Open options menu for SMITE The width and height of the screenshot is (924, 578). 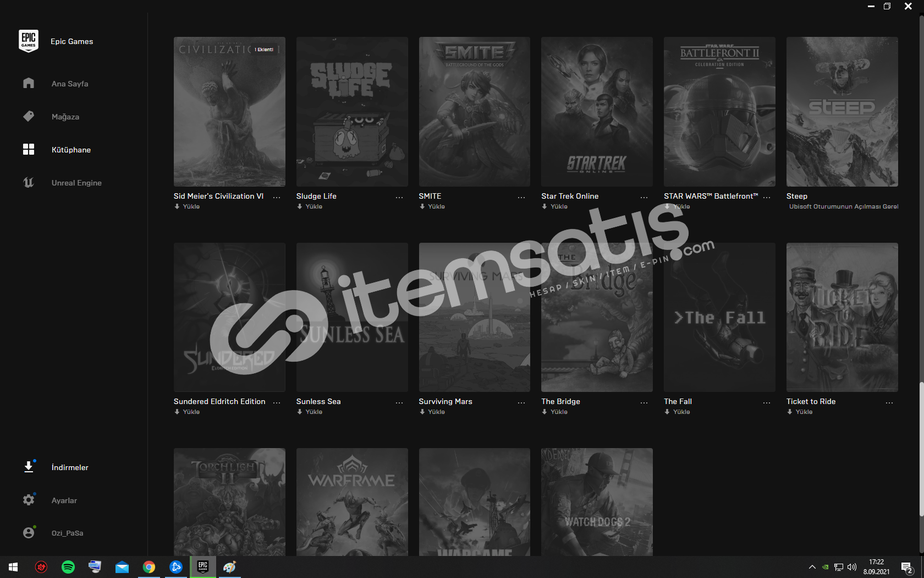click(521, 197)
